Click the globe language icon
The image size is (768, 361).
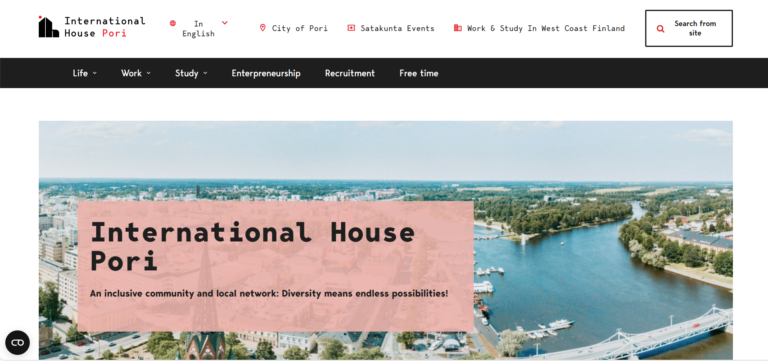173,23
